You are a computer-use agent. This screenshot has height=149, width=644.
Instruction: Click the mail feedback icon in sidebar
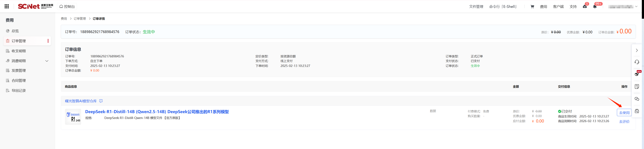(x=637, y=111)
